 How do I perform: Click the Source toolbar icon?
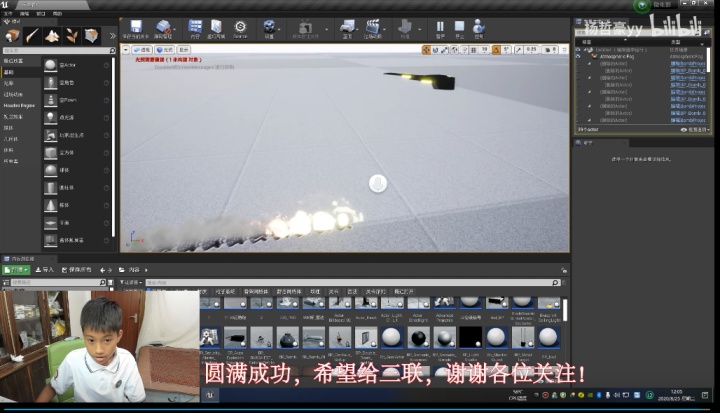[x=240, y=29]
